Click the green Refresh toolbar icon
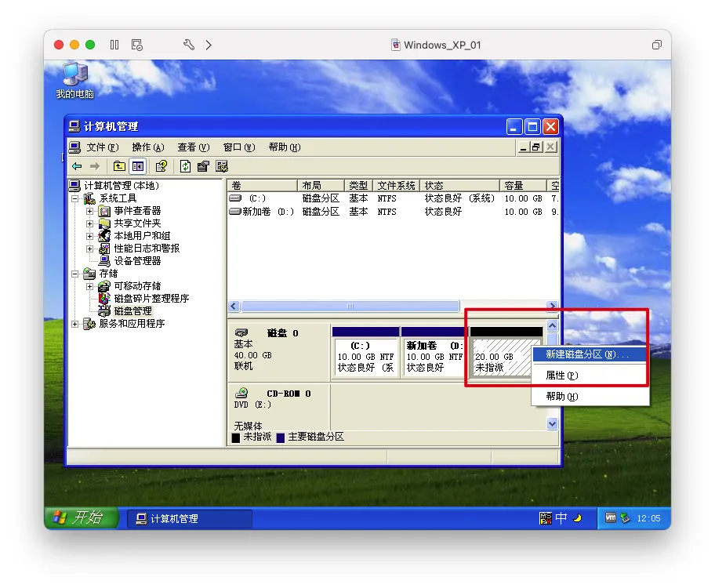The width and height of the screenshot is (715, 588). click(185, 166)
